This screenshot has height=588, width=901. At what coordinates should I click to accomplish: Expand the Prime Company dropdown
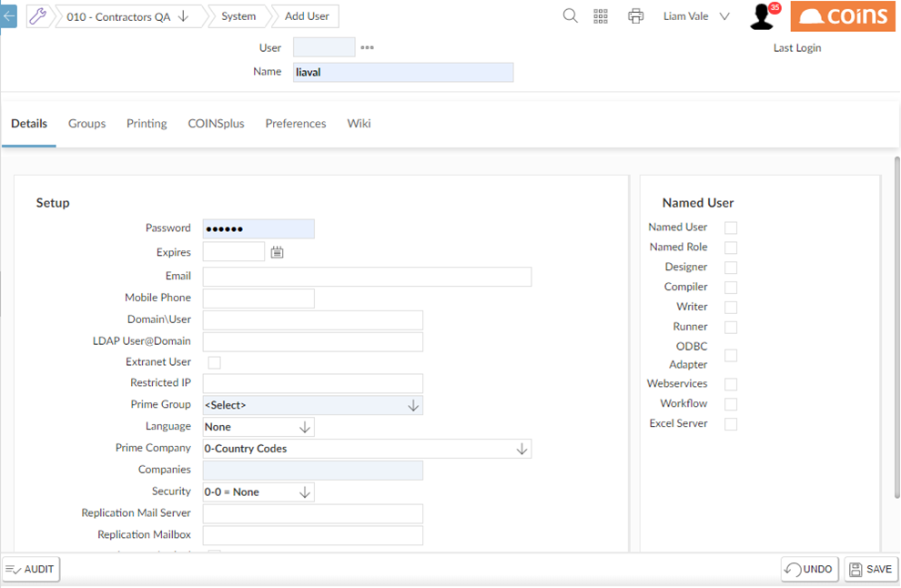[521, 448]
